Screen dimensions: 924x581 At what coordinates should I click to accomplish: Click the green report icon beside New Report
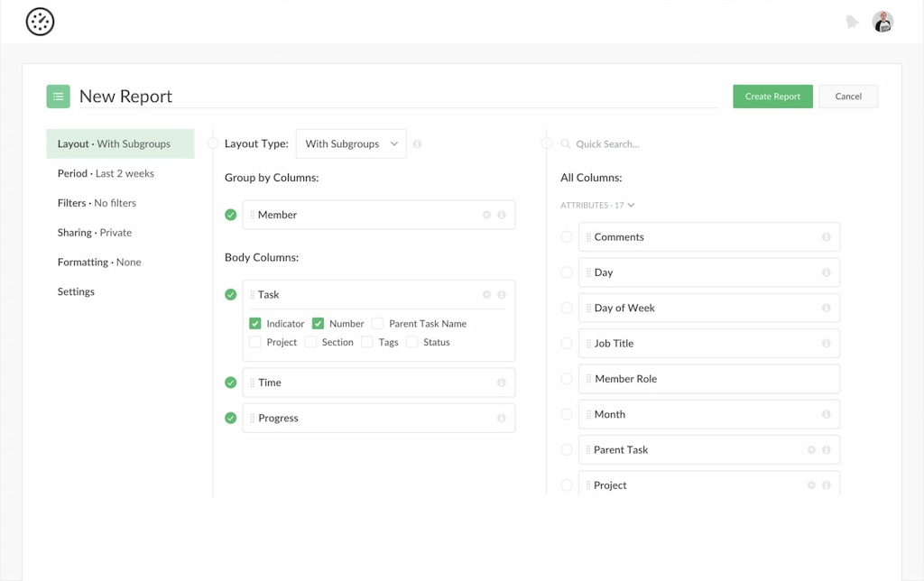[58, 96]
